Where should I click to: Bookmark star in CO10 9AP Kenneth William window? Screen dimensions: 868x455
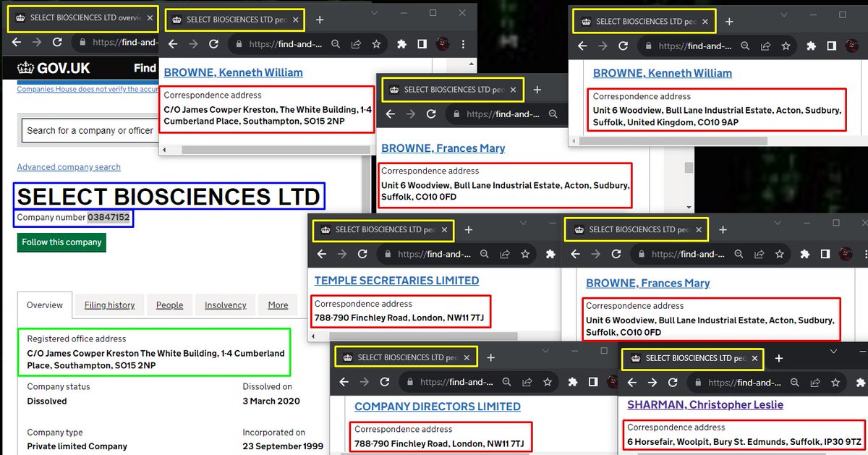(x=786, y=46)
